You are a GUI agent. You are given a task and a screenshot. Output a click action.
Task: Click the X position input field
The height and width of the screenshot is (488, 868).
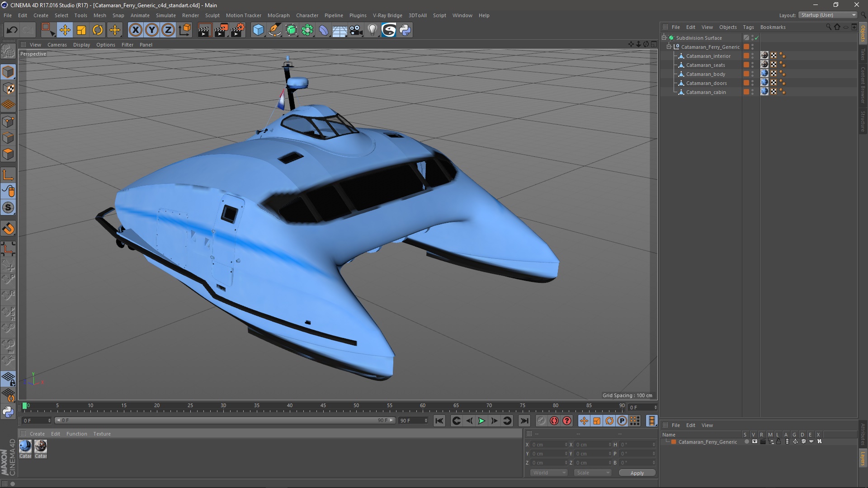(x=548, y=445)
